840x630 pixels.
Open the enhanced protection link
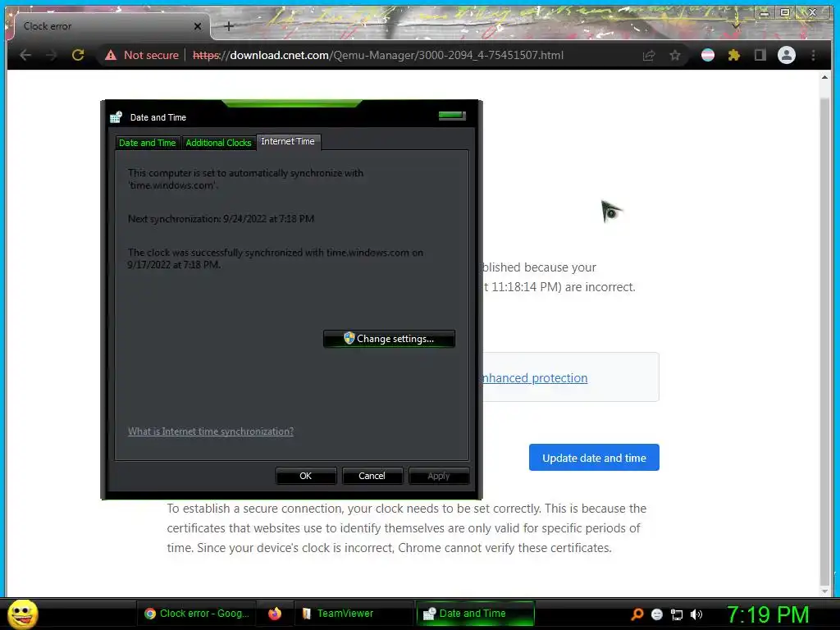(535, 377)
